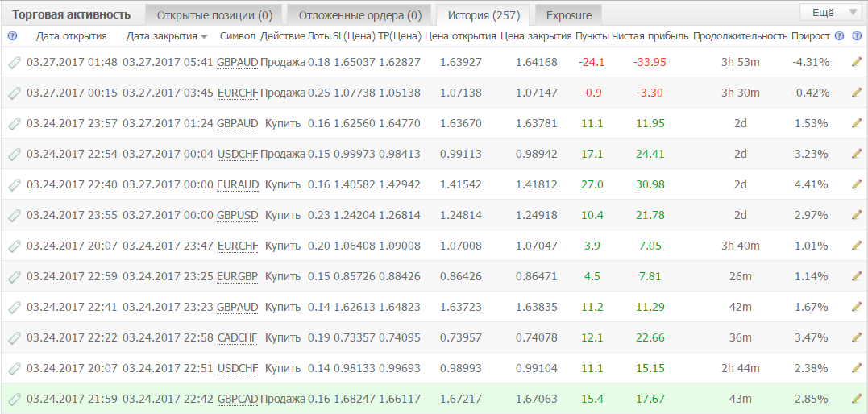Sort table by Дата открытия header
Viewport: 868px width, 414px height.
(x=72, y=36)
